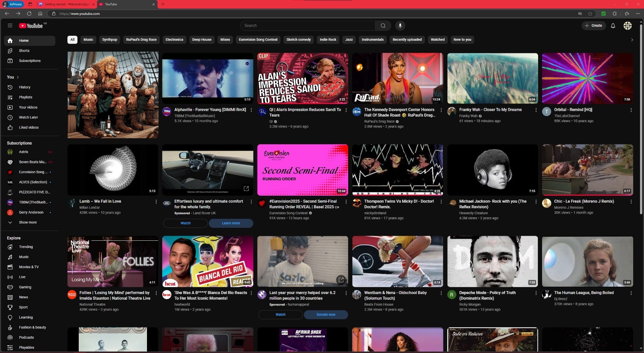Select the Synthpop filter chip
Screen dimensions: 644x353
pos(110,40)
